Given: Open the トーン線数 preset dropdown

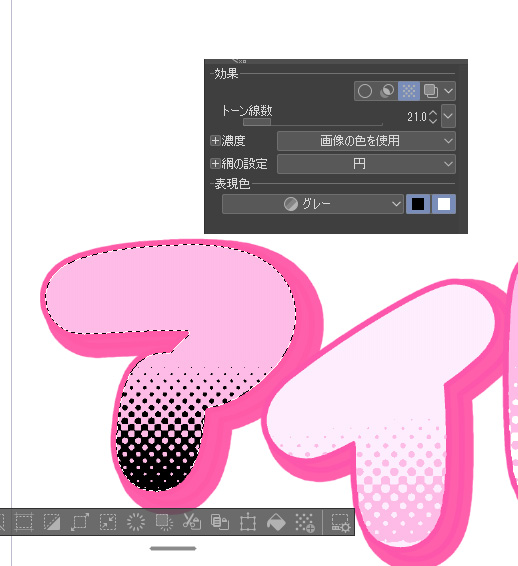Looking at the screenshot, I should (x=448, y=116).
